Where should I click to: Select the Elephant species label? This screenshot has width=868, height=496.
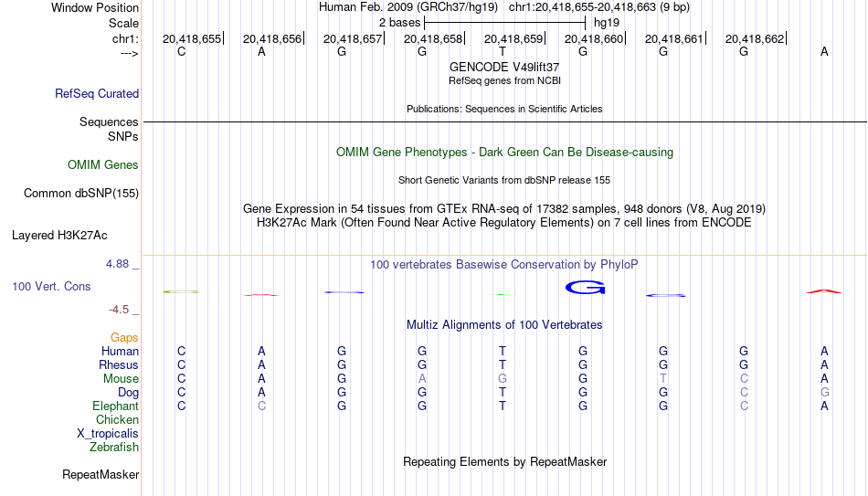tap(116, 406)
